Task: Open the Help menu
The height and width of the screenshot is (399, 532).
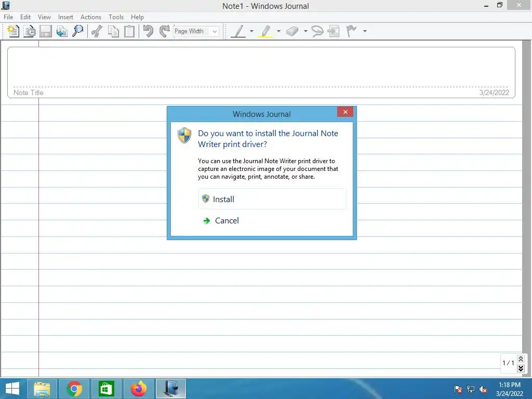Action: coord(137,17)
